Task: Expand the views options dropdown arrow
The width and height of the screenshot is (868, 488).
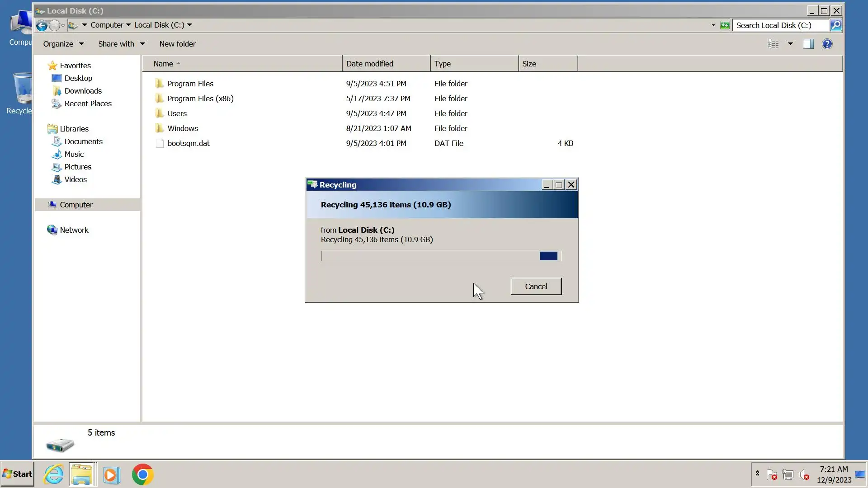Action: click(790, 44)
